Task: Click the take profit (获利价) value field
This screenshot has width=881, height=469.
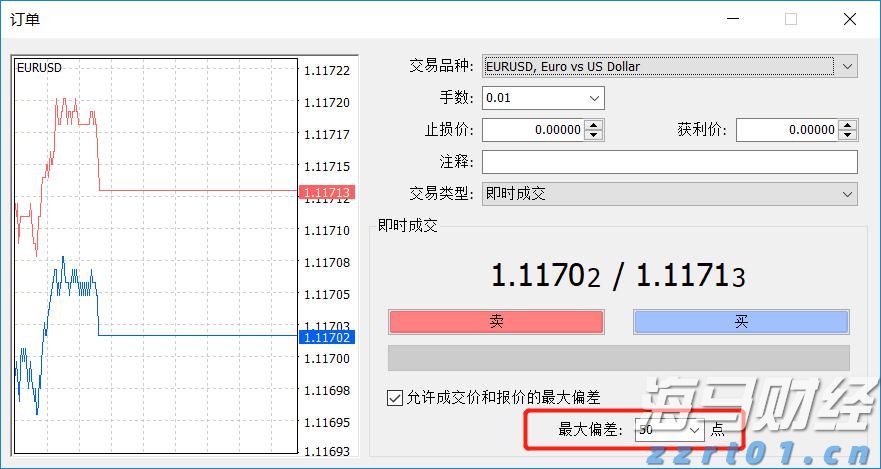Action: [786, 130]
